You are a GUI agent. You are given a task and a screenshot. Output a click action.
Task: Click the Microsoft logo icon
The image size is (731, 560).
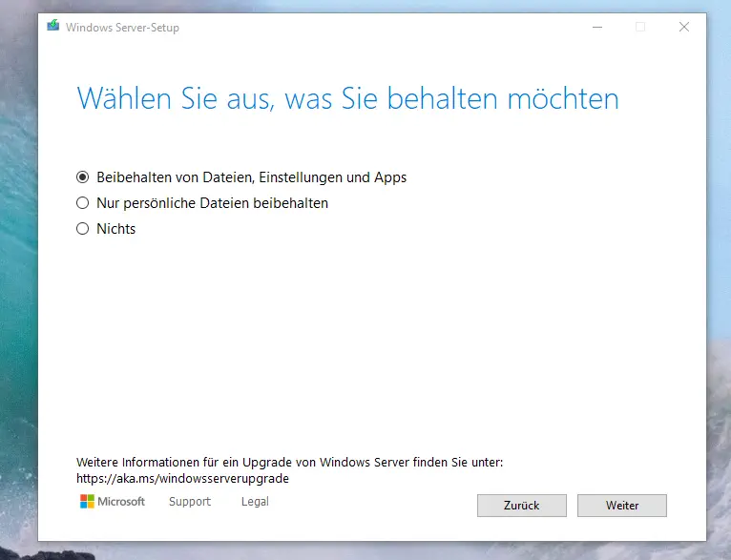[87, 502]
